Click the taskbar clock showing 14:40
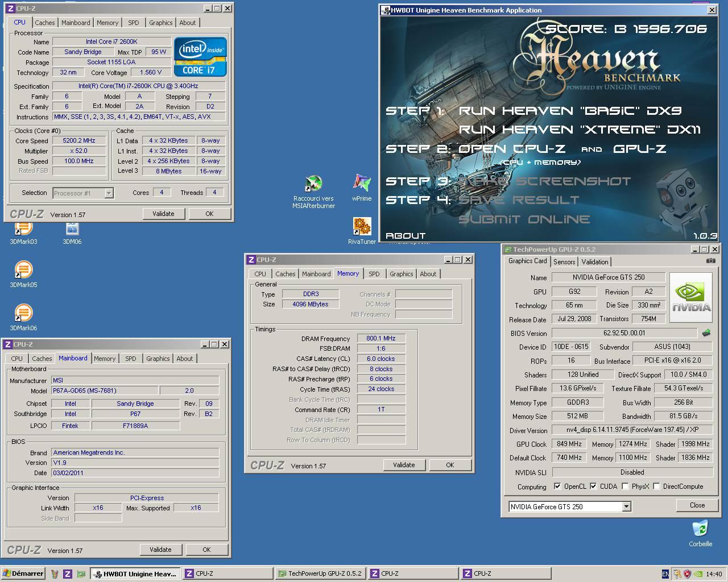The image size is (728, 582). 713,574
